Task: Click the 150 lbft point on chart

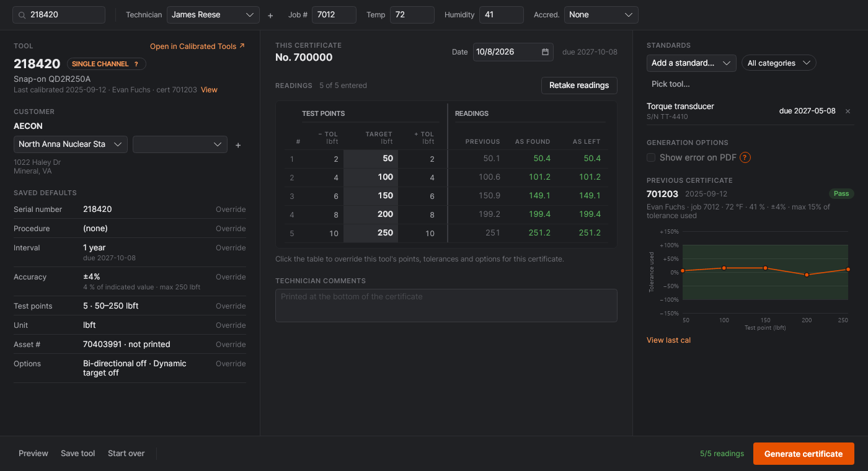Action: (765, 268)
